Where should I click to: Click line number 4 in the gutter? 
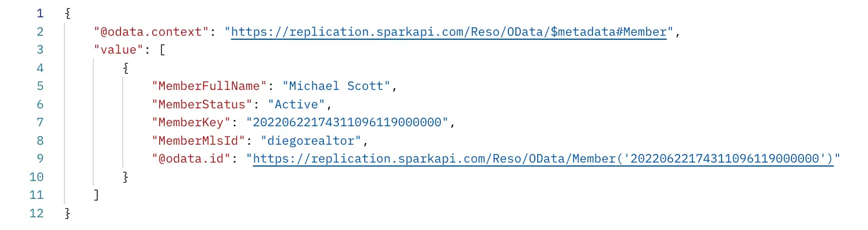(x=39, y=68)
